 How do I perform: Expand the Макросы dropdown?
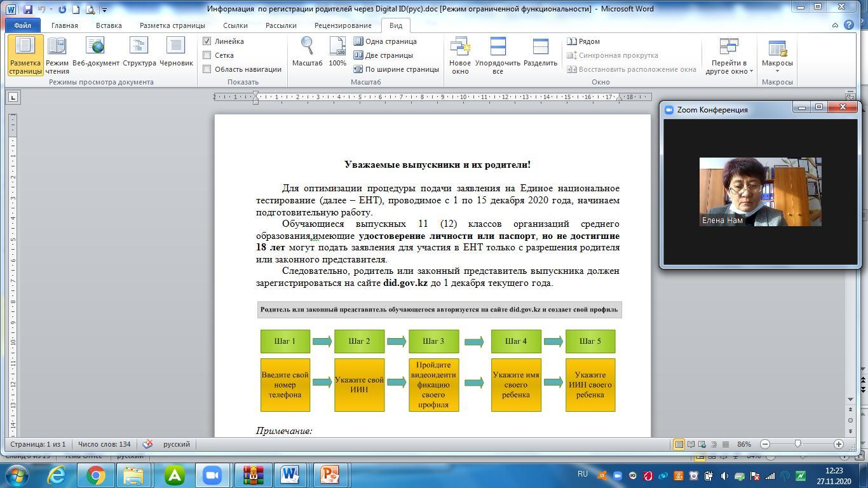(777, 71)
